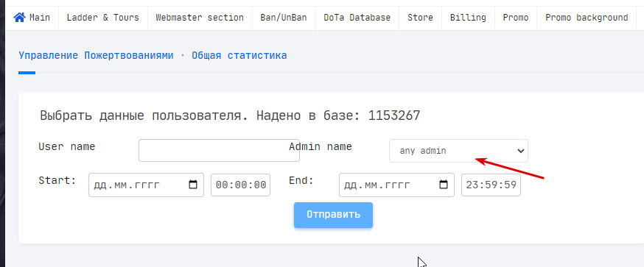Go to Webmaster section tab

[200, 18]
